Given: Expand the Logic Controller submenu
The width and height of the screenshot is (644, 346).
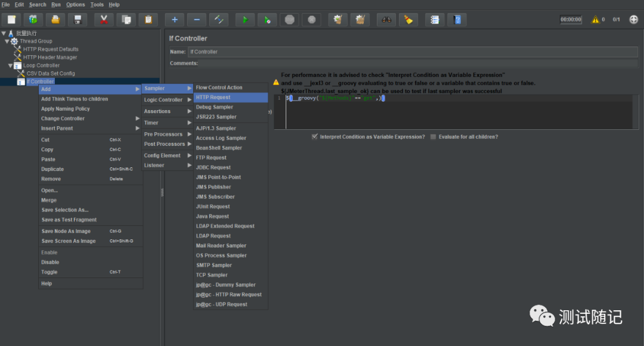Looking at the screenshot, I should coord(168,99).
